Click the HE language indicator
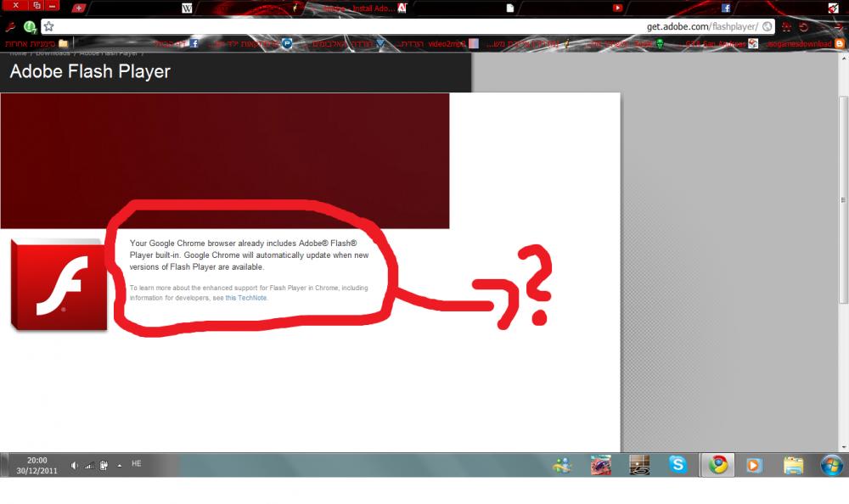The image size is (849, 504). pos(137,464)
